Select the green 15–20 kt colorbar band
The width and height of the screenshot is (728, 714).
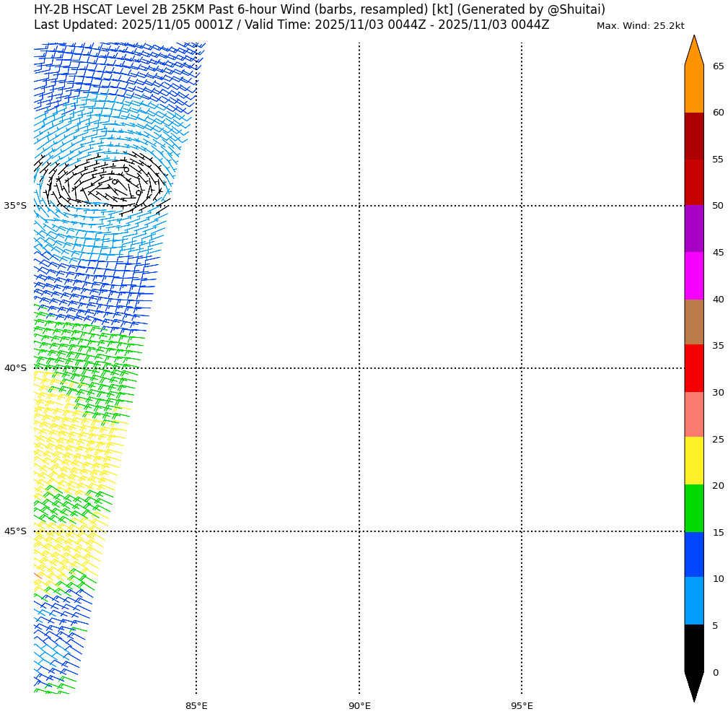[x=693, y=508]
